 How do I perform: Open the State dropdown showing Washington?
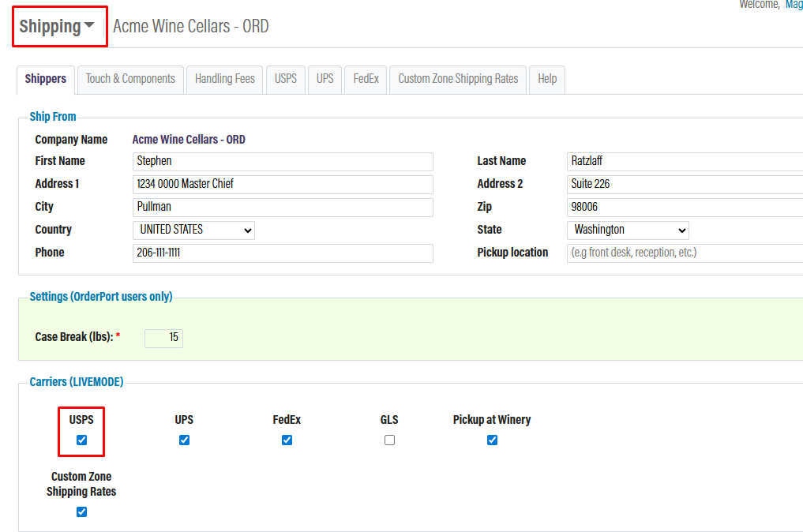click(x=628, y=230)
